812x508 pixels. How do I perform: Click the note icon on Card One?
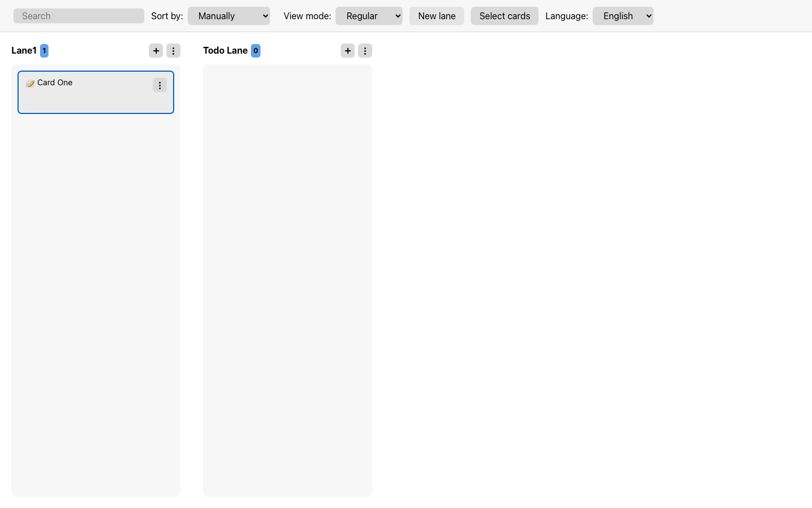30,83
